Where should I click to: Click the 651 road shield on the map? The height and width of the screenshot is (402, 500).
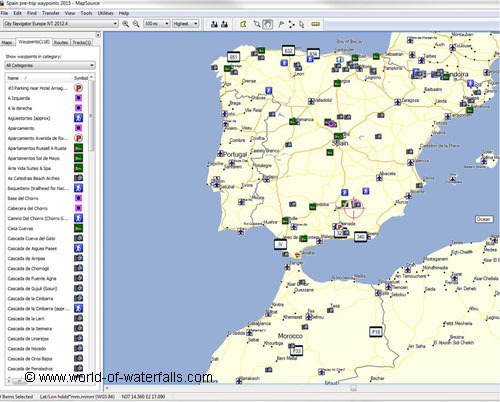233,57
